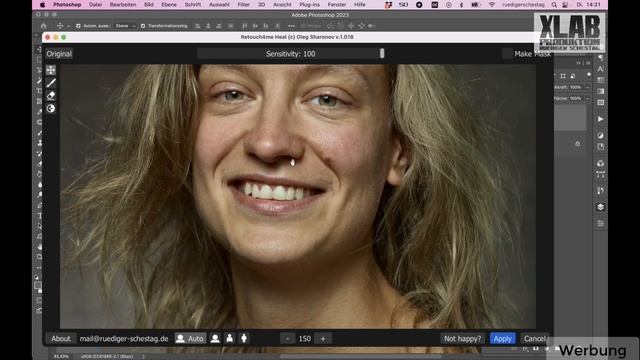
Task: Select the eraser tool in Retouch4me
Action: pyautogui.click(x=51, y=96)
